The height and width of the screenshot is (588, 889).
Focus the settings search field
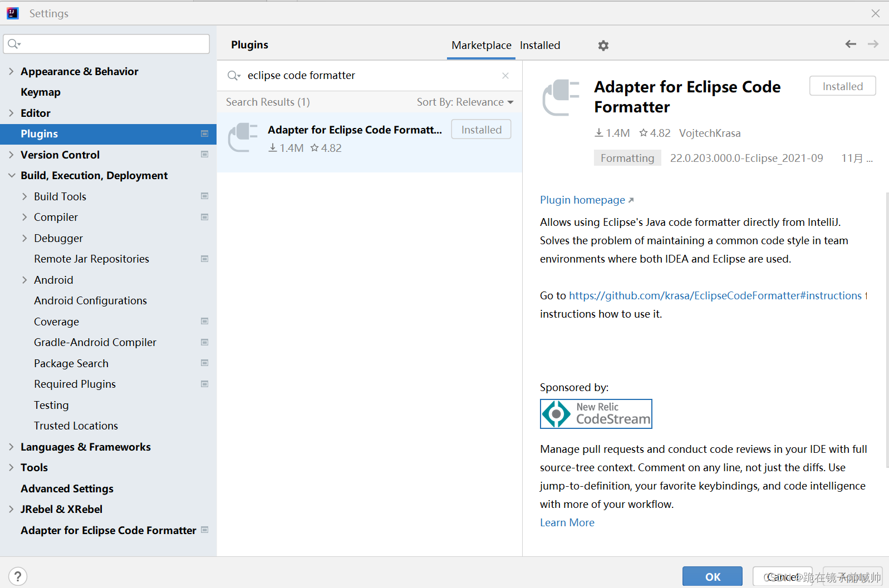[x=106, y=44]
